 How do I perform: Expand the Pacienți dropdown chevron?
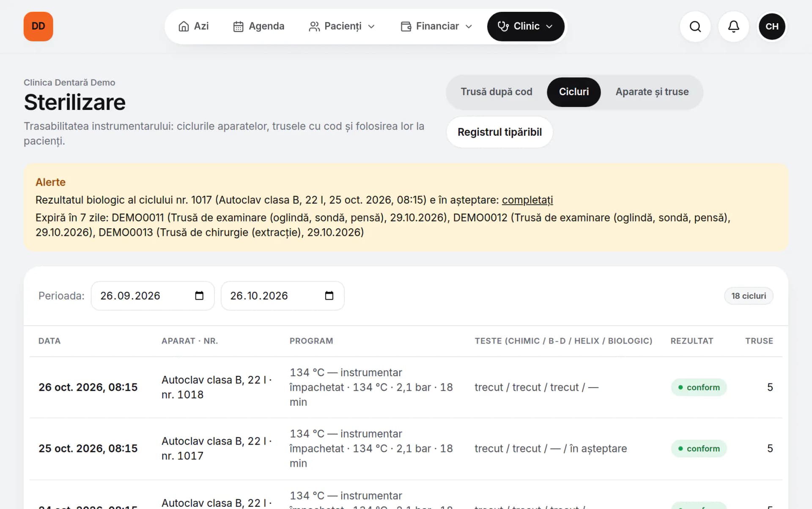point(371,27)
